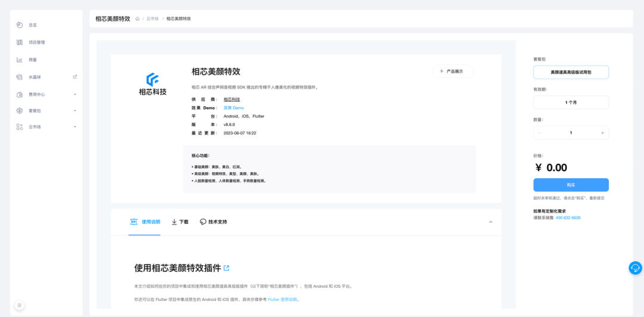This screenshot has height=317, width=644.
Task: Click the 套餐包 box icon
Action: tap(19, 111)
